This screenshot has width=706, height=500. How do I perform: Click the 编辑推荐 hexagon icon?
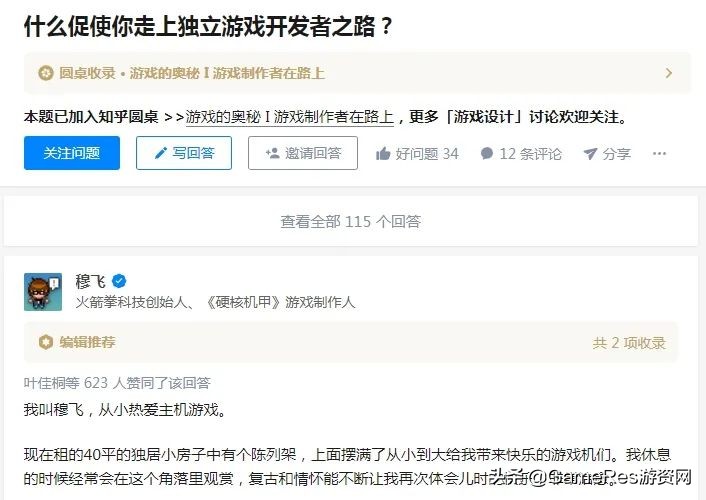(45, 342)
